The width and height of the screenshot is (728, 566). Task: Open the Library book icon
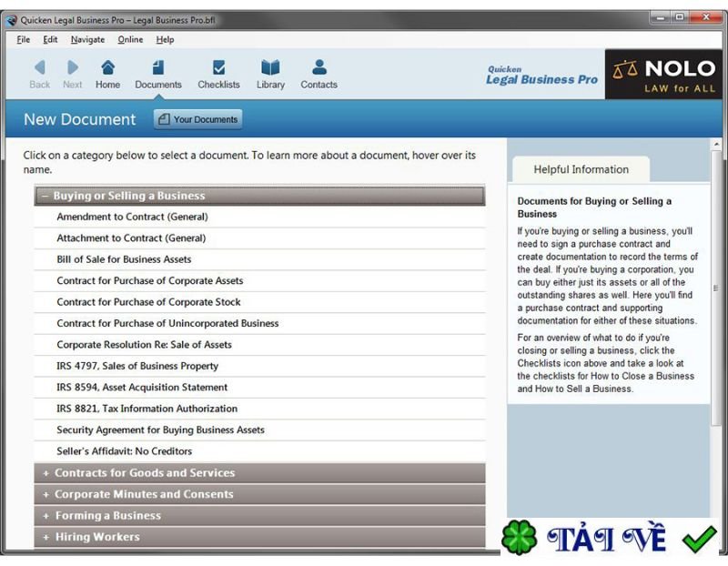point(270,67)
